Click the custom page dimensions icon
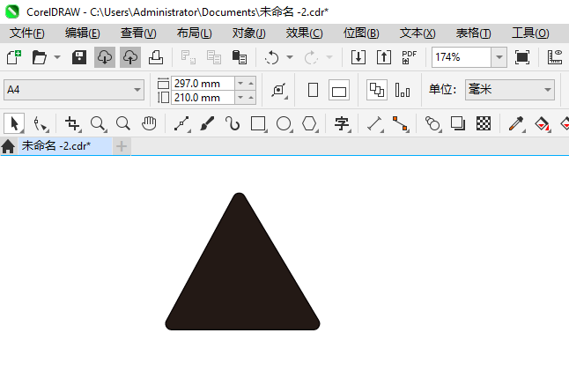 point(278,90)
